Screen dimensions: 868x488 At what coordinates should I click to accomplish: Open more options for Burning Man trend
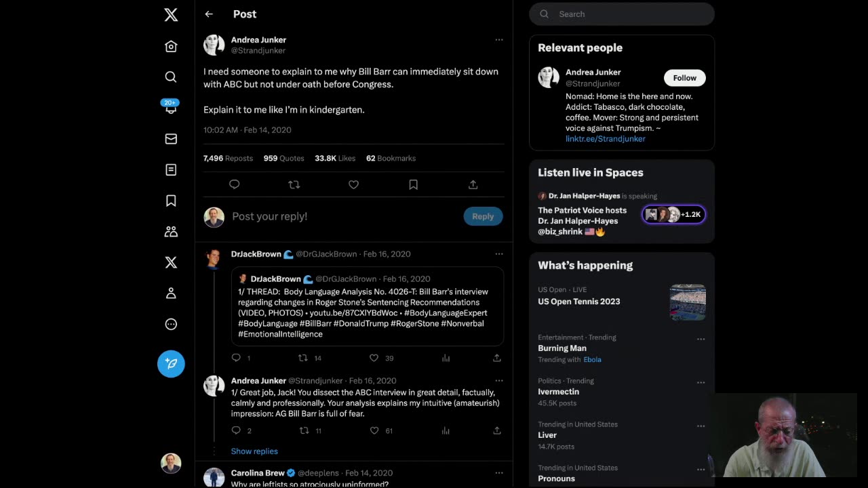701,339
